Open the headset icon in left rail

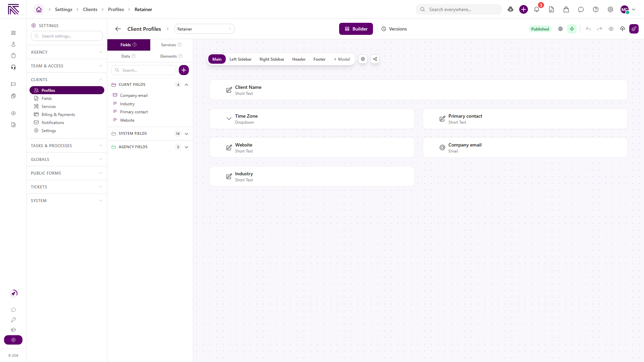tap(13, 67)
